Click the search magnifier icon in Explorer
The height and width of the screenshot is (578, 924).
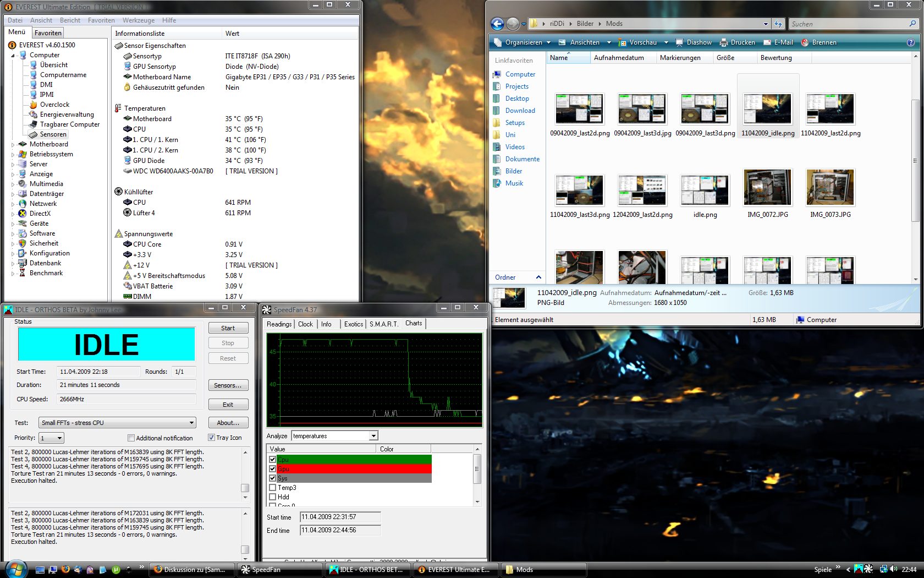913,24
